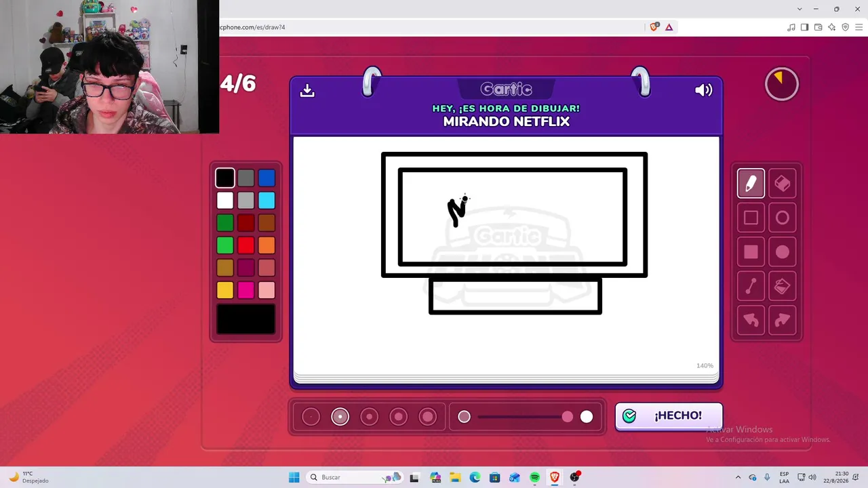Pick the salmon color swatch
The height and width of the screenshot is (488, 868).
click(267, 268)
